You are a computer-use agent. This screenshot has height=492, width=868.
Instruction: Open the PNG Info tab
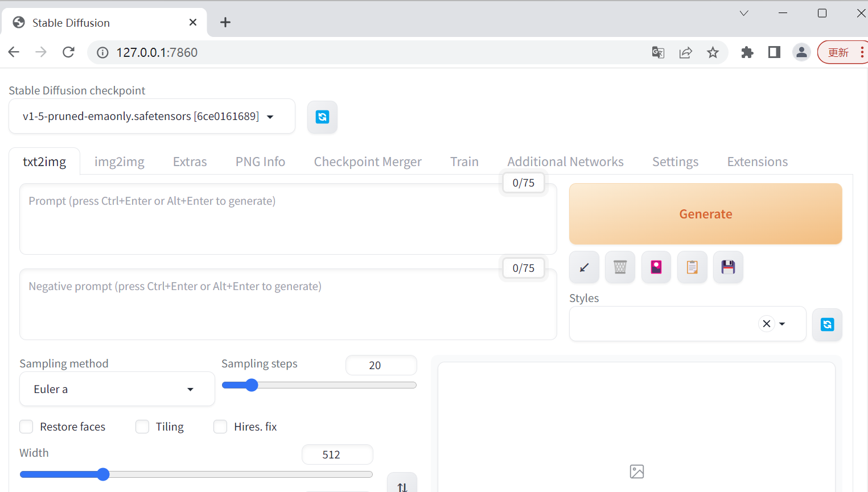click(x=260, y=162)
